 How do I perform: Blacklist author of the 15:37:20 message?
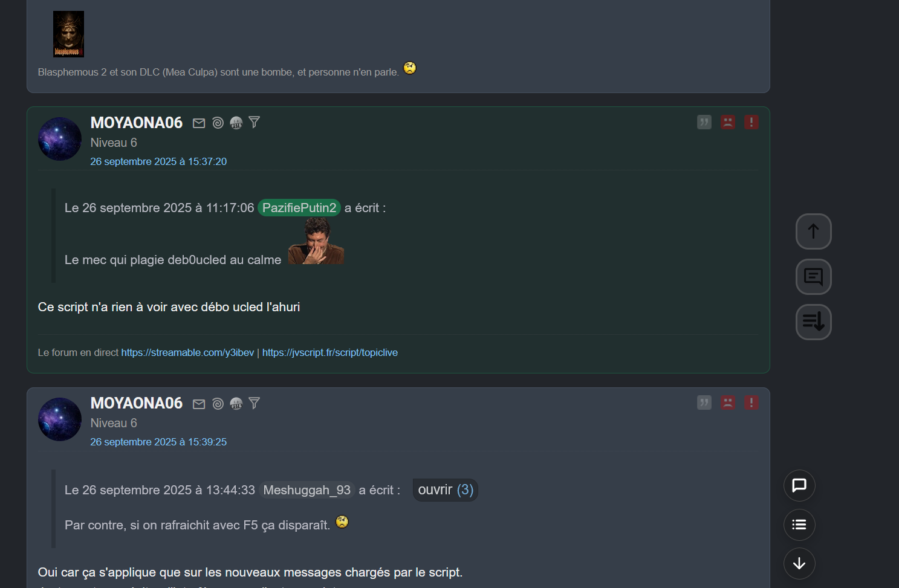pyautogui.click(x=728, y=122)
